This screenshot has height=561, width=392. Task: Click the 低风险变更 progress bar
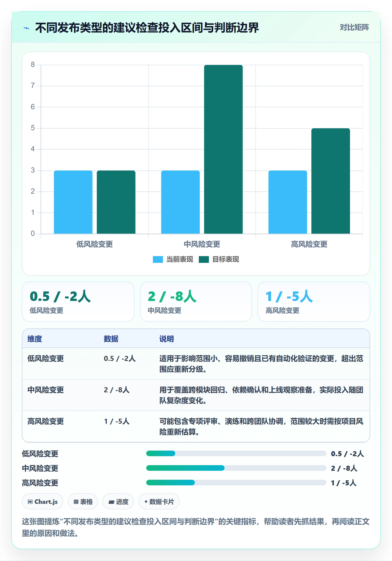tap(236, 453)
